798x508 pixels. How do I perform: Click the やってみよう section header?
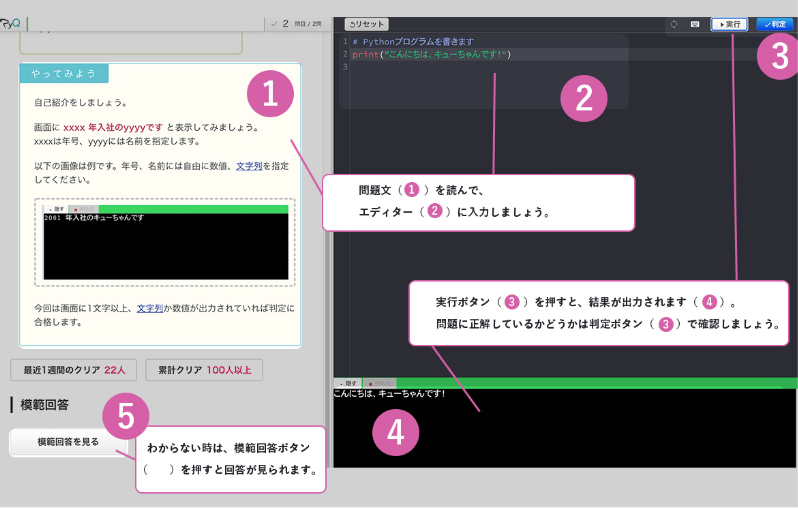[x=64, y=74]
